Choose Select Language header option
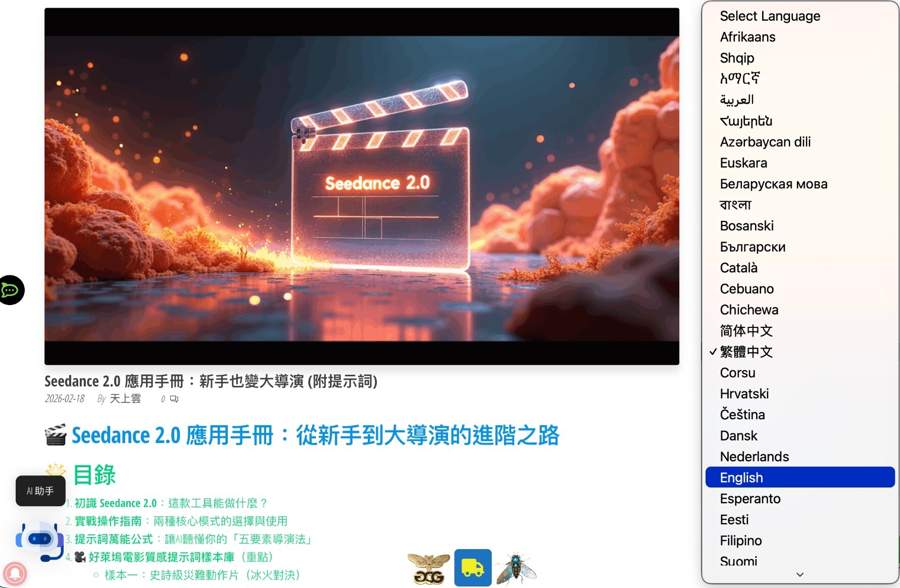Image resolution: width=900 pixels, height=588 pixels. 770,16
